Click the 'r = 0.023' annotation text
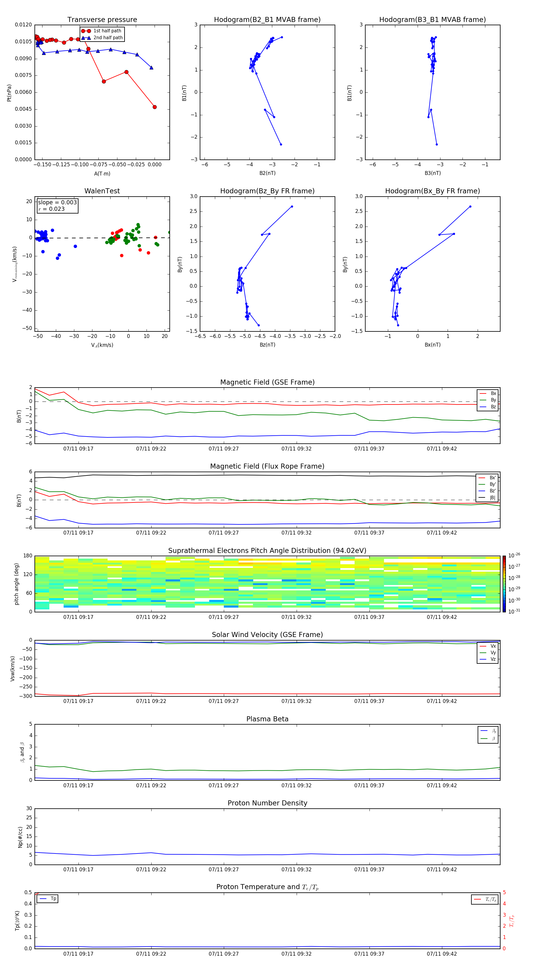The height and width of the screenshot is (980, 535). tap(51, 209)
